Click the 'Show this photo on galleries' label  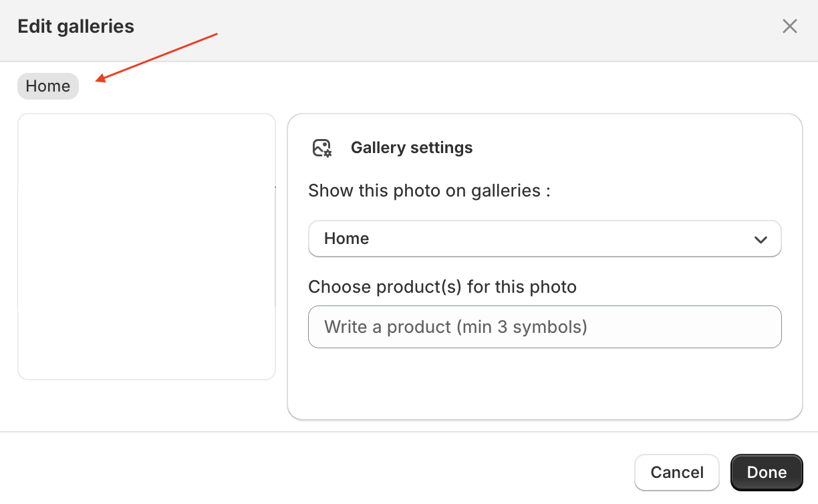pos(429,191)
